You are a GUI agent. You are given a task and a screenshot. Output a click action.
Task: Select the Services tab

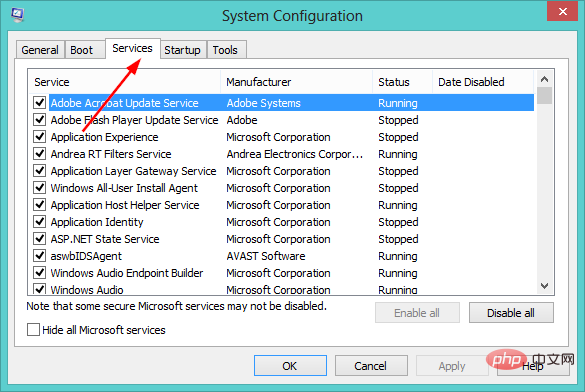tap(132, 48)
